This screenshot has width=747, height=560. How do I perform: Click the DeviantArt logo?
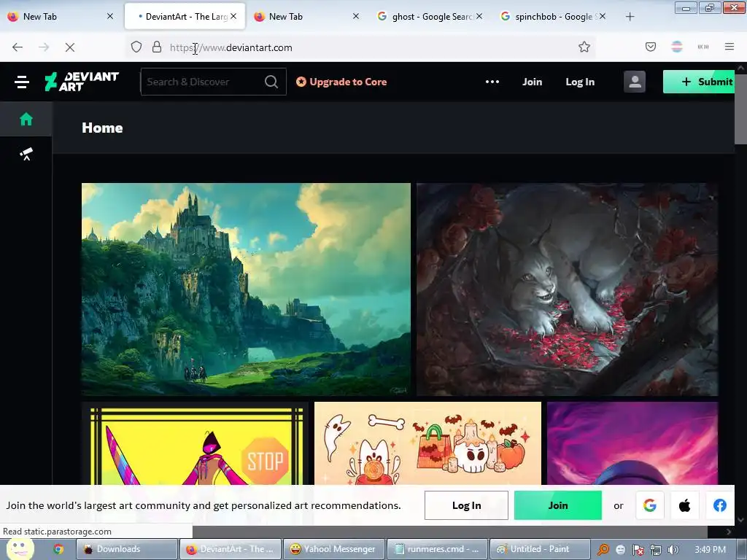click(82, 82)
